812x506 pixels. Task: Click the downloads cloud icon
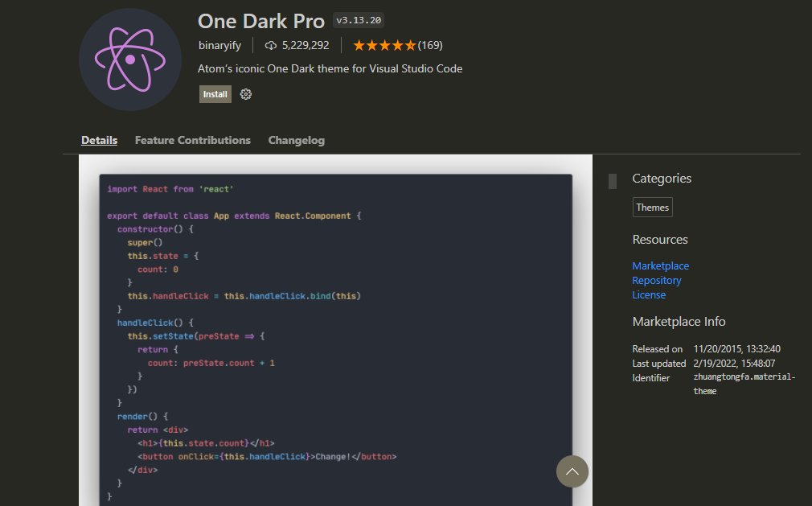(x=270, y=46)
